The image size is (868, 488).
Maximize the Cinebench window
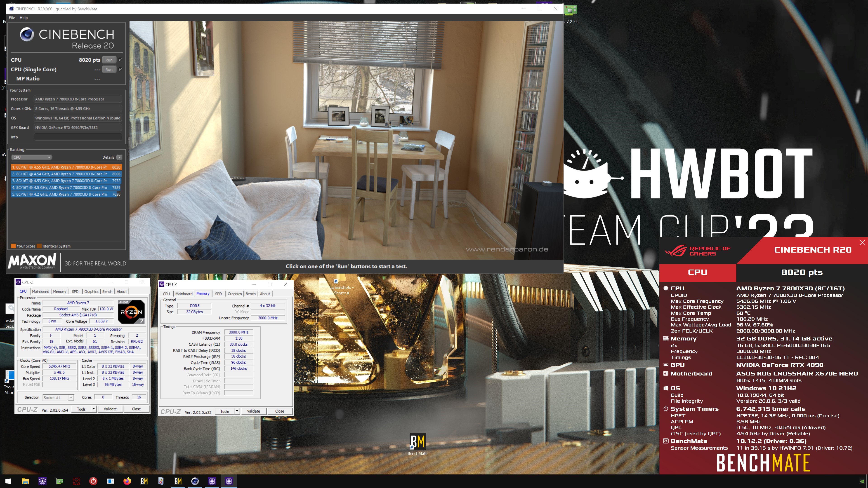pos(540,9)
